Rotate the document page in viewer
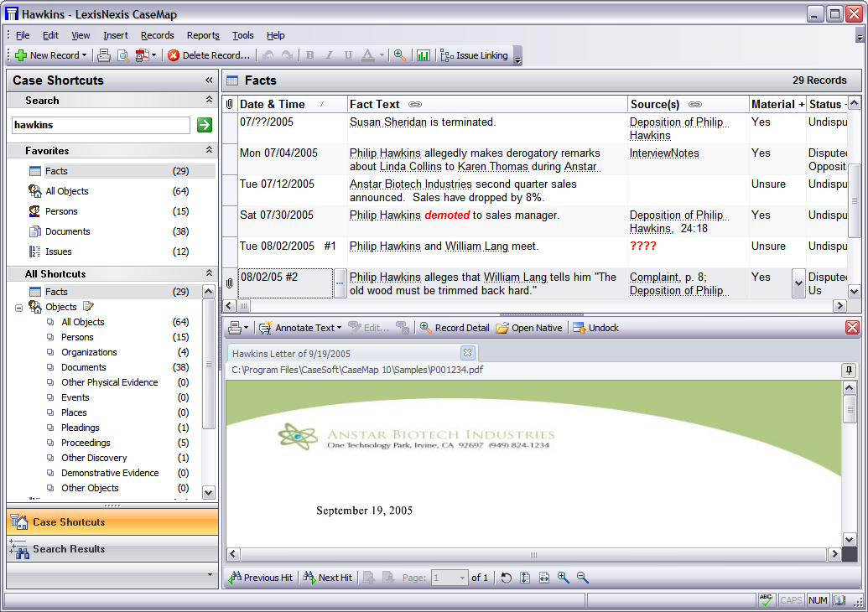This screenshot has height=612, width=868. 507,578
